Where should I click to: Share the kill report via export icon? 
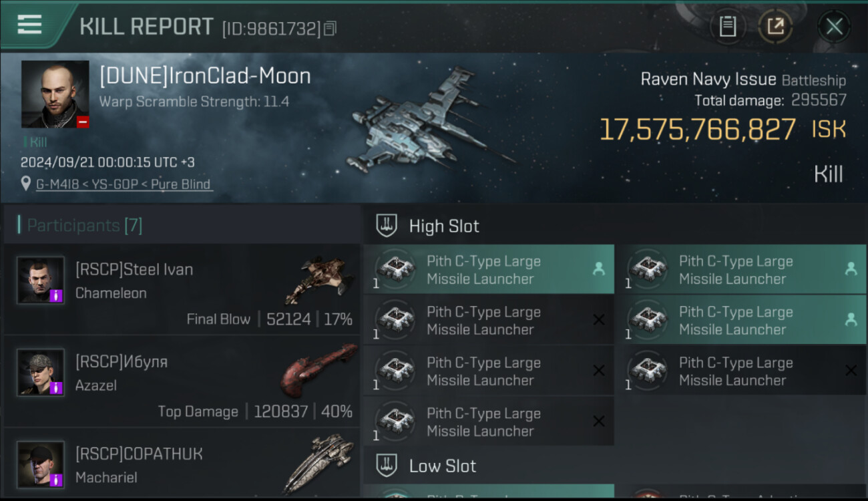(x=775, y=27)
